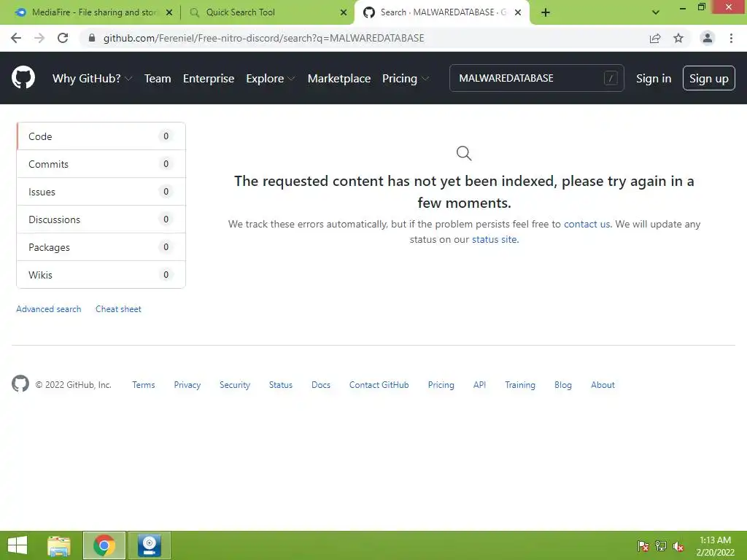Open the Status footer link
The image size is (747, 560).
point(281,385)
